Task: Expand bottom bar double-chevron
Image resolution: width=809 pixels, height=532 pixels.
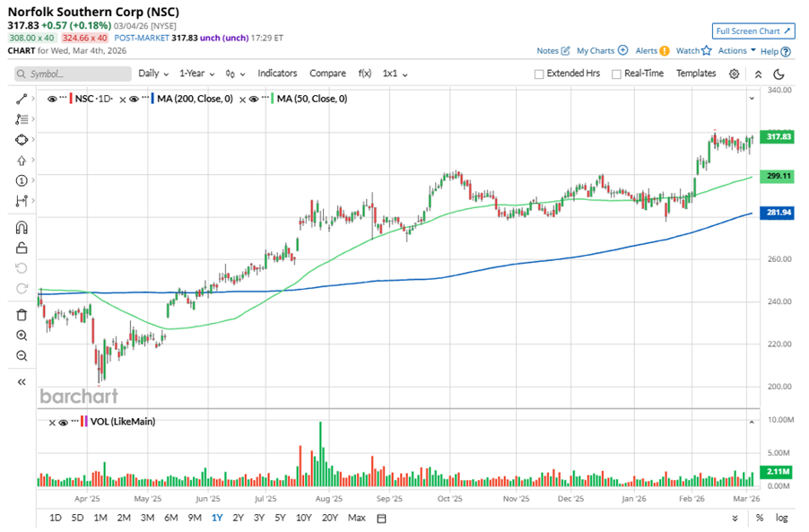Action: tap(735, 518)
